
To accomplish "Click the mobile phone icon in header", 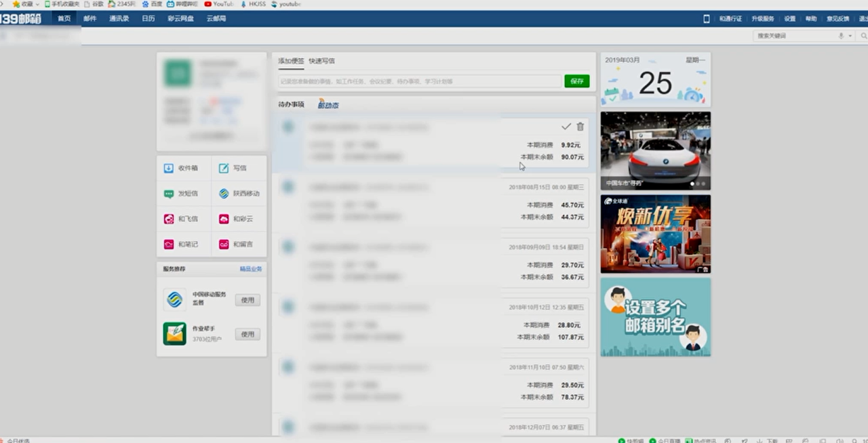I will pyautogui.click(x=707, y=19).
